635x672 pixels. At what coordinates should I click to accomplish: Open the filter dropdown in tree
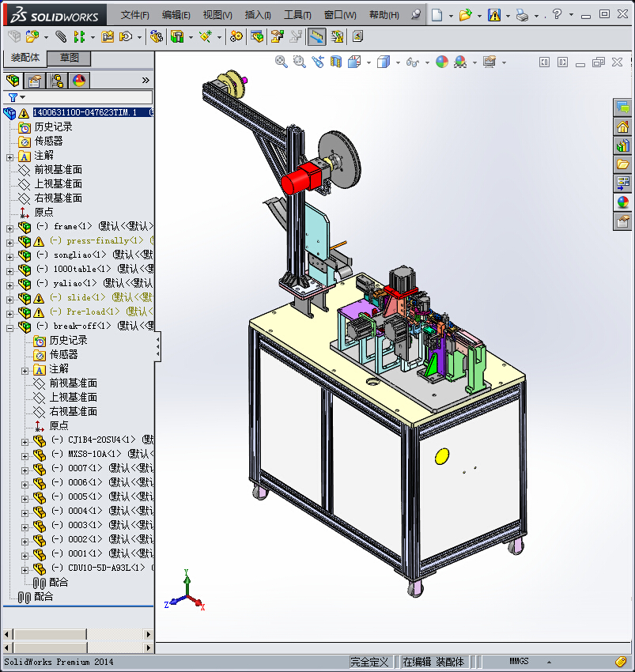coord(23,97)
